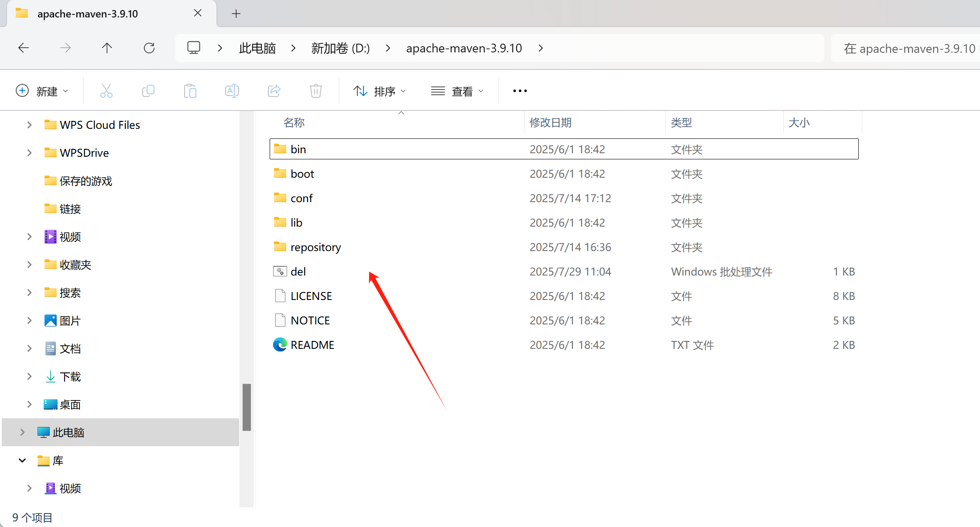Collapse the 库 library tree node
This screenshot has height=527, width=980.
click(22, 460)
